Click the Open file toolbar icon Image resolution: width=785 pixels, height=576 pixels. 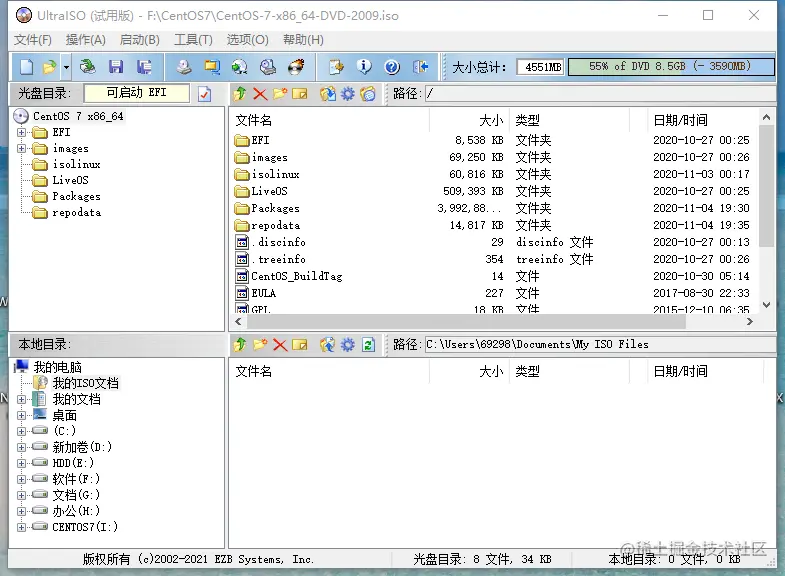pyautogui.click(x=49, y=67)
